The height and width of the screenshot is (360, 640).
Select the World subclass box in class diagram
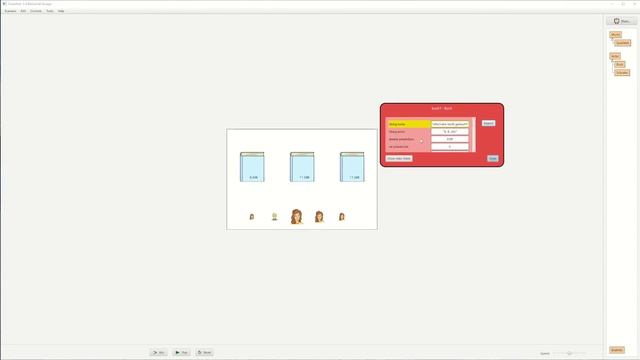pos(622,43)
